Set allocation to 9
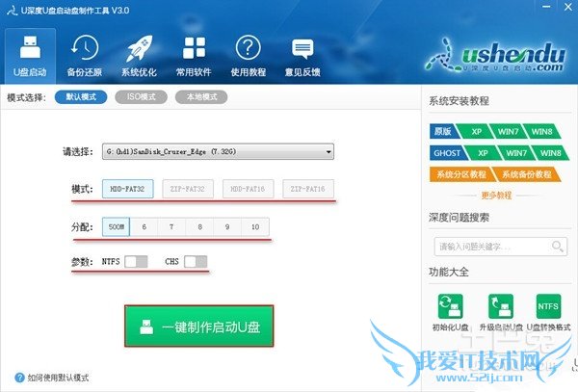The image size is (578, 392). point(227,227)
